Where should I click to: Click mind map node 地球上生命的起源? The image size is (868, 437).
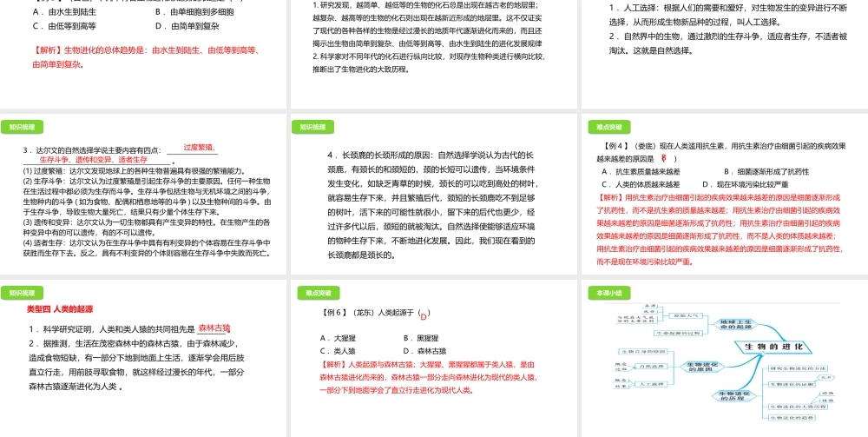point(735,325)
